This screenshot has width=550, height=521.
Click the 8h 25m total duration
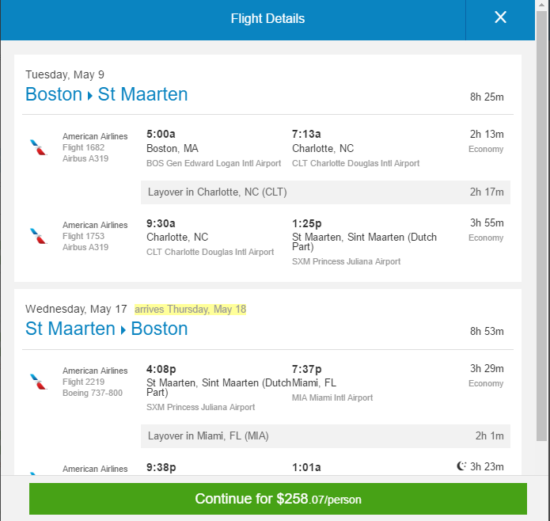click(487, 97)
